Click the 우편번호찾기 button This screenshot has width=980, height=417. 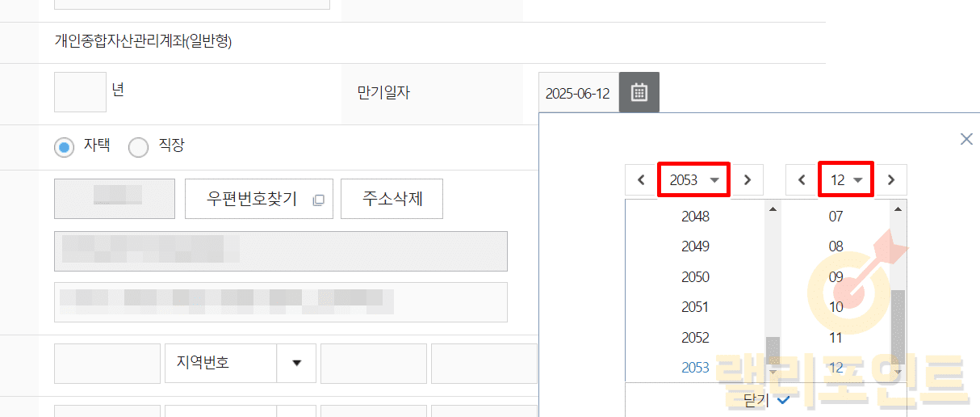[x=258, y=199]
